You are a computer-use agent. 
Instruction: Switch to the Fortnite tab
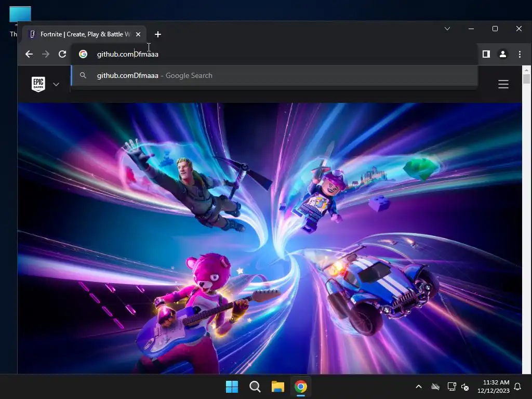[84, 34]
